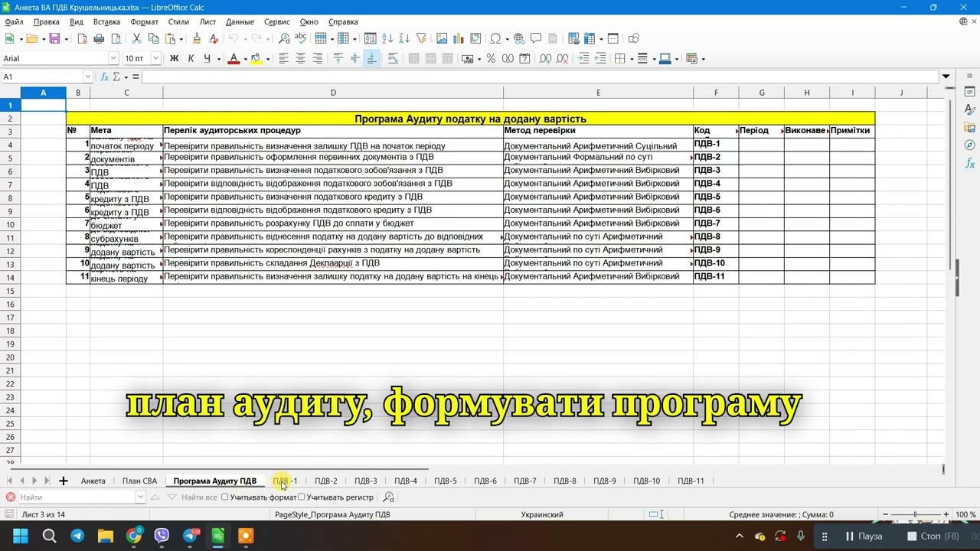The width and height of the screenshot is (980, 551).
Task: Click the Пауза recording button
Action: coord(863,536)
